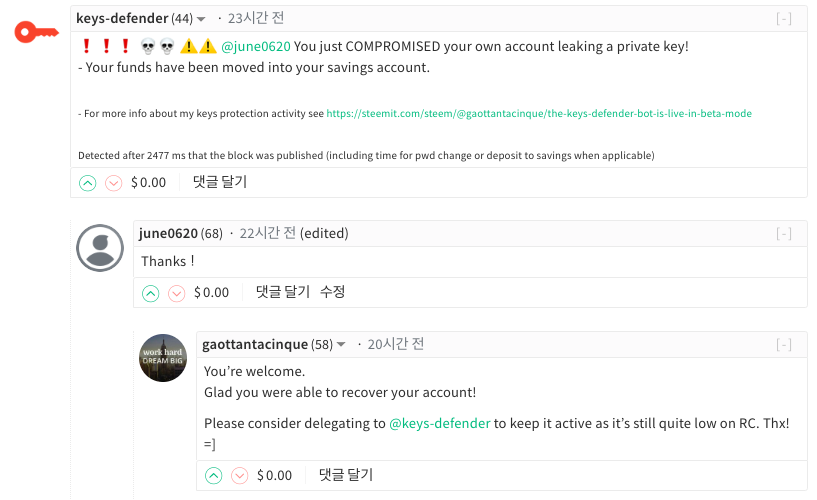
Task: Expand payout details on keys-defender's $0.00
Action: click(148, 182)
